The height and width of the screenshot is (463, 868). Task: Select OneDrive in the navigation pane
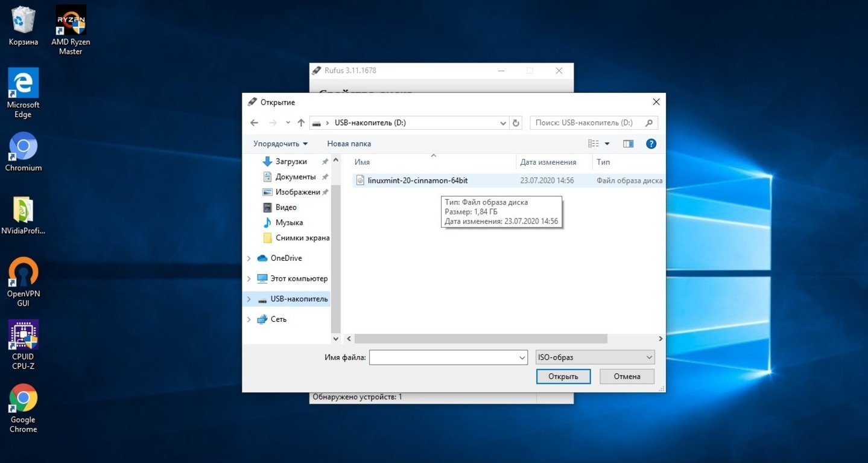click(x=286, y=258)
